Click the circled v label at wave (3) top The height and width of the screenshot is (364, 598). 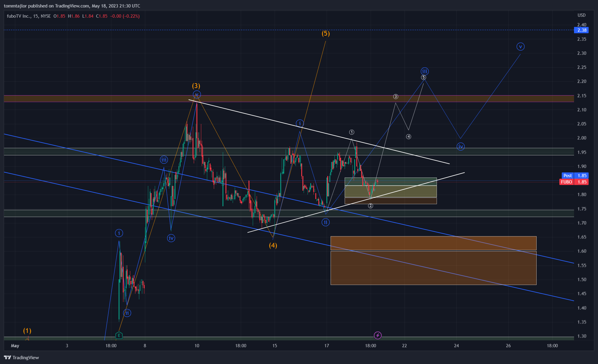pyautogui.click(x=196, y=95)
